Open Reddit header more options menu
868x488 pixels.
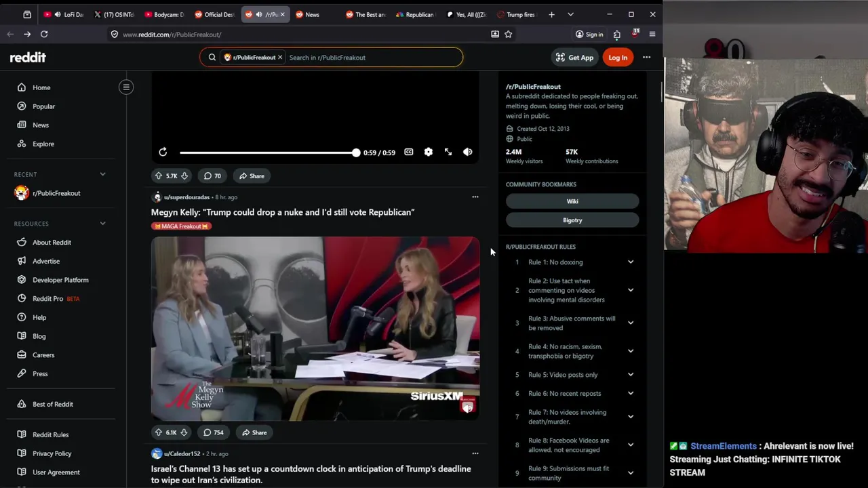point(646,58)
